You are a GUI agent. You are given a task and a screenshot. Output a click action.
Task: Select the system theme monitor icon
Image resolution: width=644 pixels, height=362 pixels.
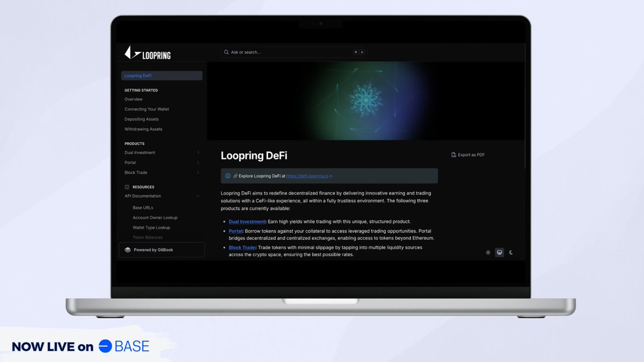(500, 253)
